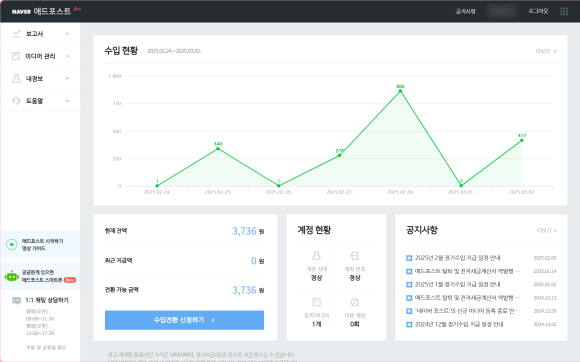580x362 pixels.
Task: Click the 내정보 person icon in sidebar
Action: pyautogui.click(x=16, y=78)
